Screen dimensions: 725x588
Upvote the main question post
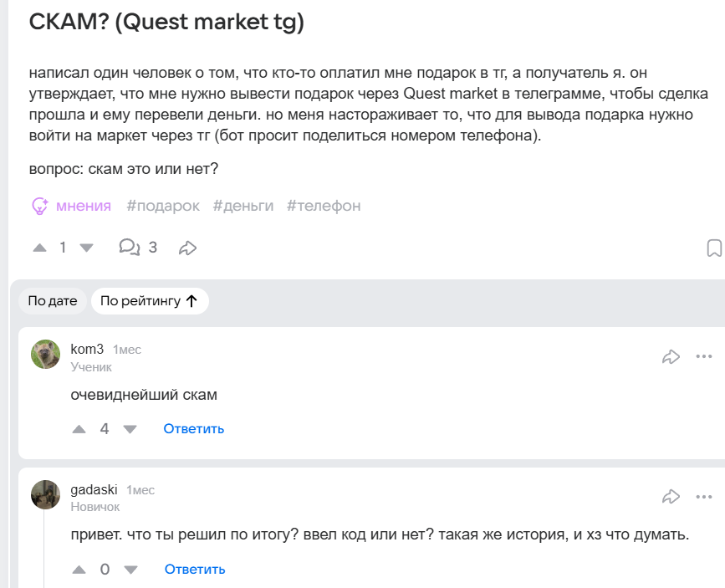pos(39,248)
